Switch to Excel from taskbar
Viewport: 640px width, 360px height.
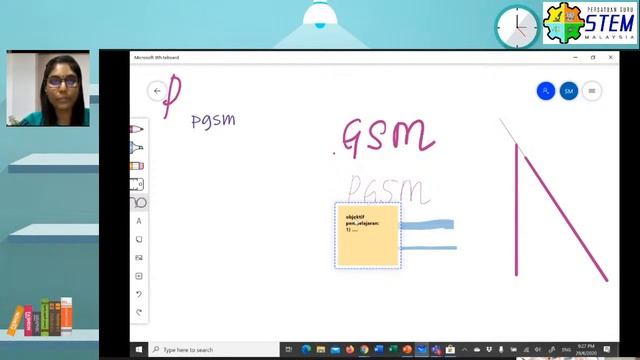[393, 349]
